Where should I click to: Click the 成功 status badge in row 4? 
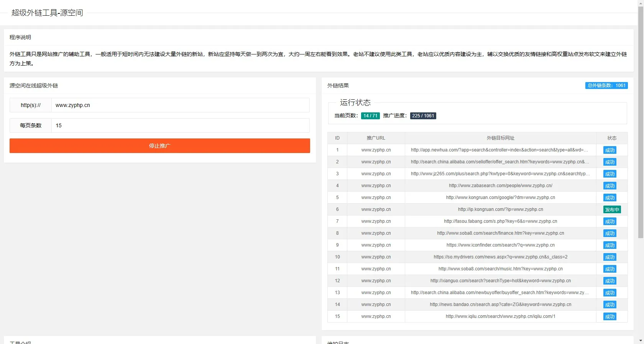pos(610,186)
